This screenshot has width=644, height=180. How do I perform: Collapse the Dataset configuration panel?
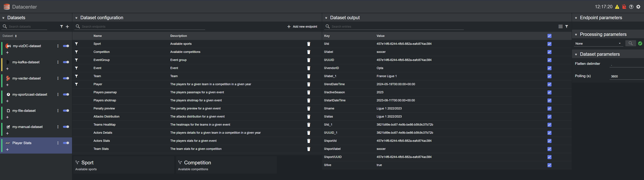77,18
